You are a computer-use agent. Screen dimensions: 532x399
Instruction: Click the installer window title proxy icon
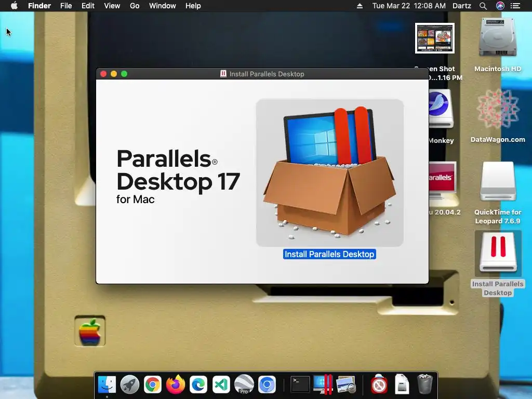223,74
